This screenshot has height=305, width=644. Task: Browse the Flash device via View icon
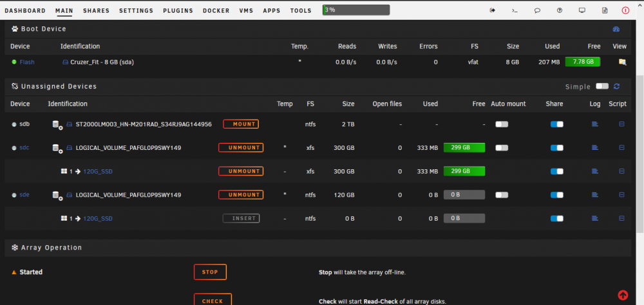tap(623, 62)
